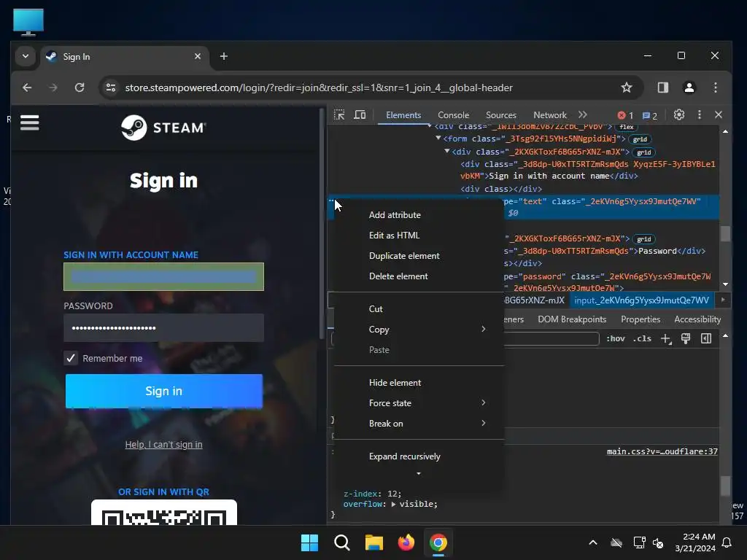
Task: Click the flex badge in DOM tree
Action: click(x=627, y=127)
